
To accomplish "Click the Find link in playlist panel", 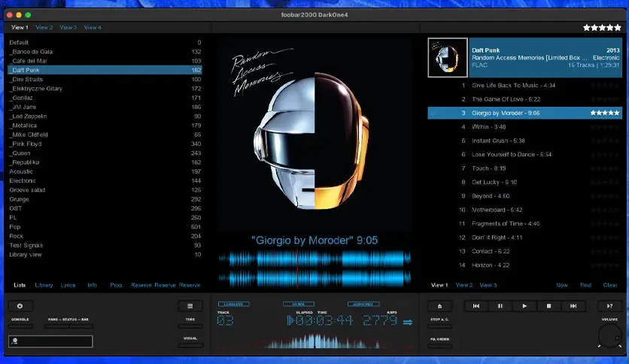I will (x=585, y=285).
